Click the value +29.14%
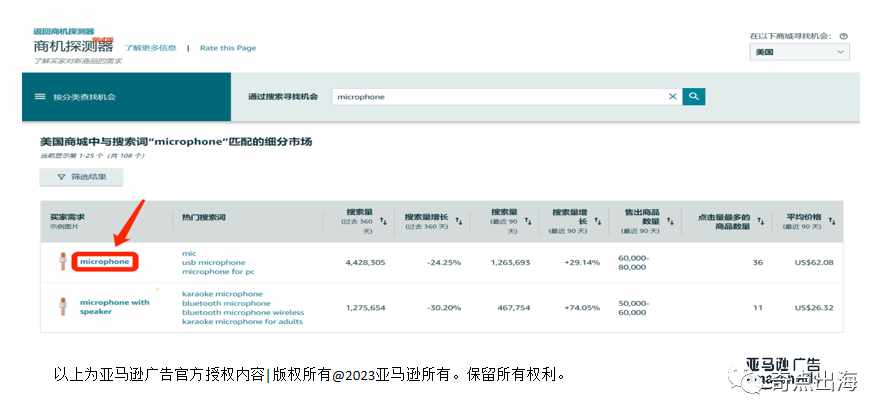Viewport: 886px width, 420px height. pyautogui.click(x=582, y=262)
